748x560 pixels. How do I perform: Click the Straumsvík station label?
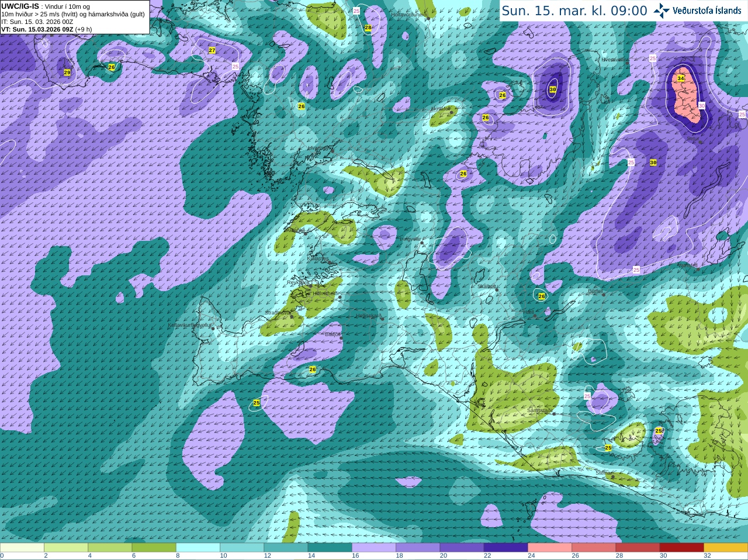point(277,313)
